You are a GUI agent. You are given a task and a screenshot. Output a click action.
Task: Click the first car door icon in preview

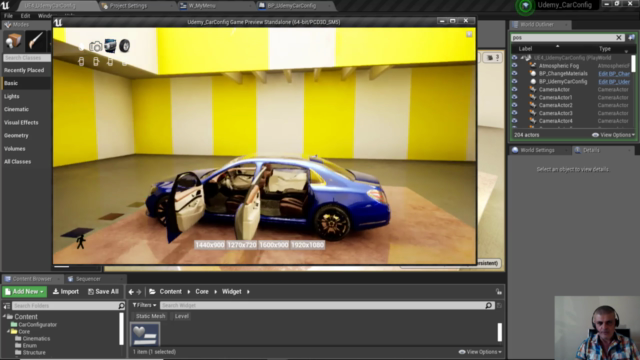point(81,62)
